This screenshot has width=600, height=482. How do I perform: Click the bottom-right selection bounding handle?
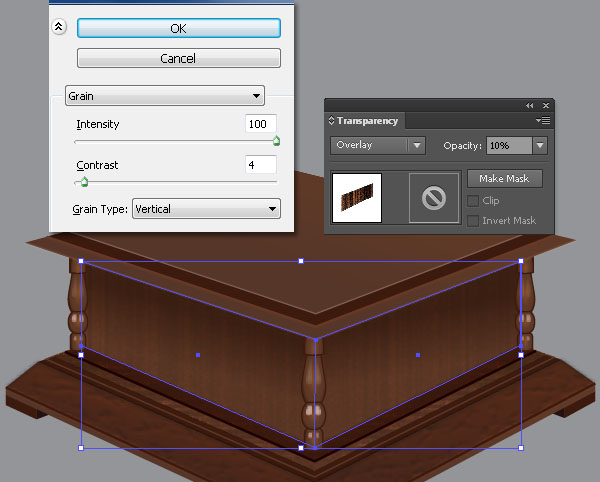click(x=521, y=448)
